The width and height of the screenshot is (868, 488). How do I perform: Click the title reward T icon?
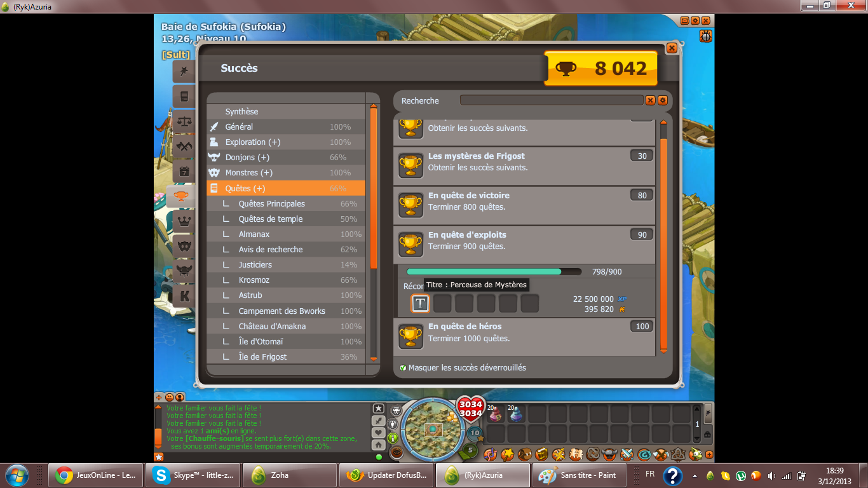tap(420, 304)
